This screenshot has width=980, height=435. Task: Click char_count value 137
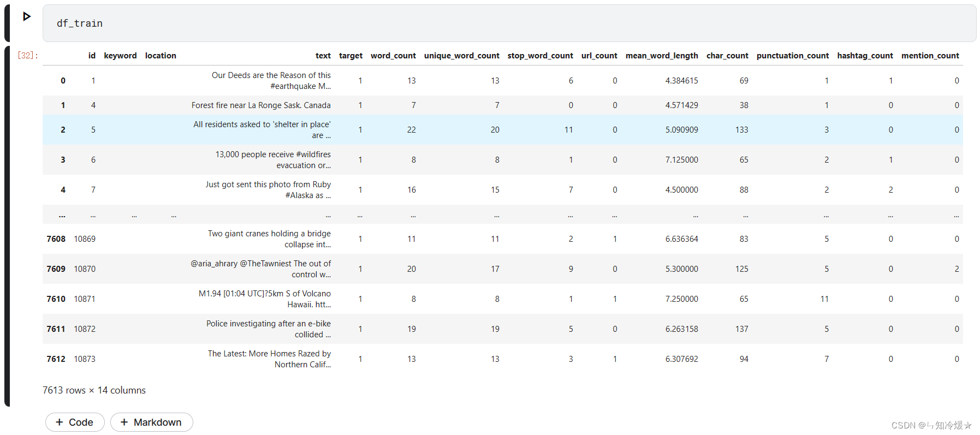coord(741,329)
